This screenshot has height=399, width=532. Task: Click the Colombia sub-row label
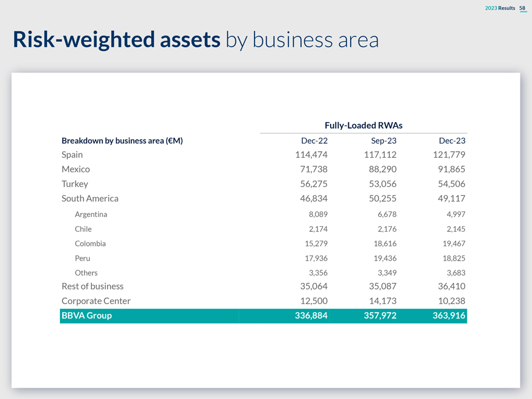point(90,244)
